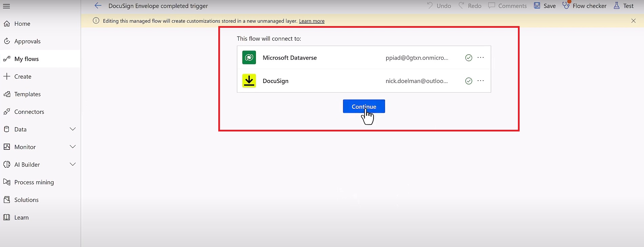Click the Microsoft Dataverse connector icon
The width and height of the screenshot is (644, 247).
click(249, 58)
